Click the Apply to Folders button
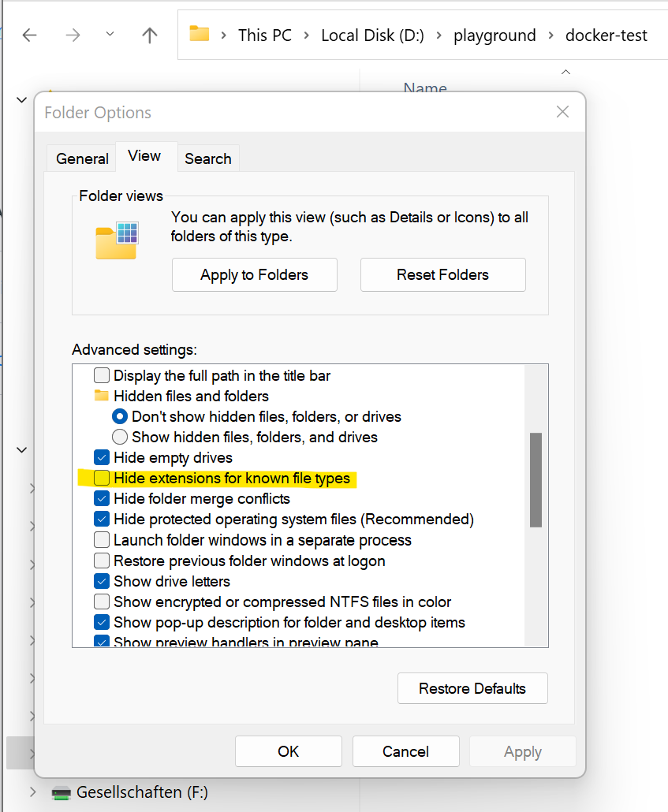 [254, 275]
